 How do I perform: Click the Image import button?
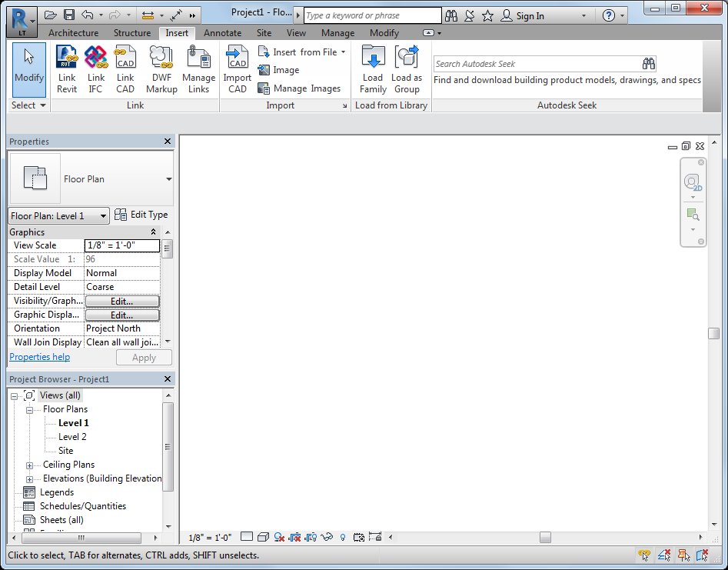279,70
